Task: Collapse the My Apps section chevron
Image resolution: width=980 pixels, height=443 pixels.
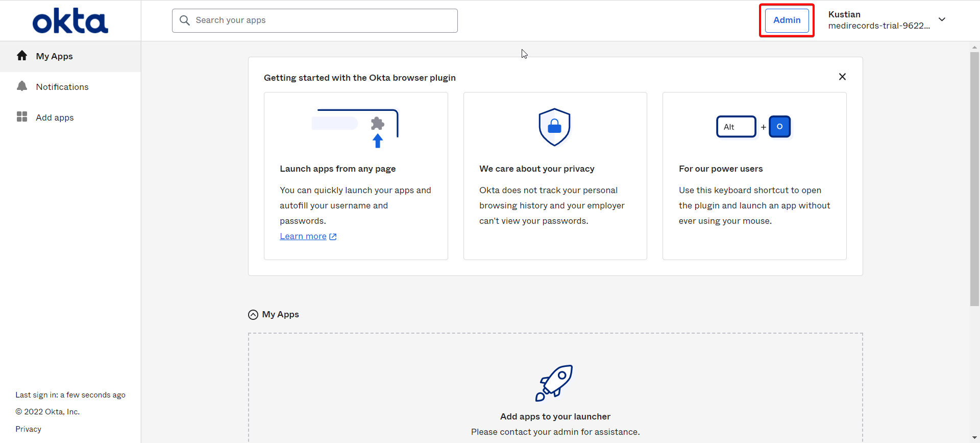Action: (x=253, y=315)
